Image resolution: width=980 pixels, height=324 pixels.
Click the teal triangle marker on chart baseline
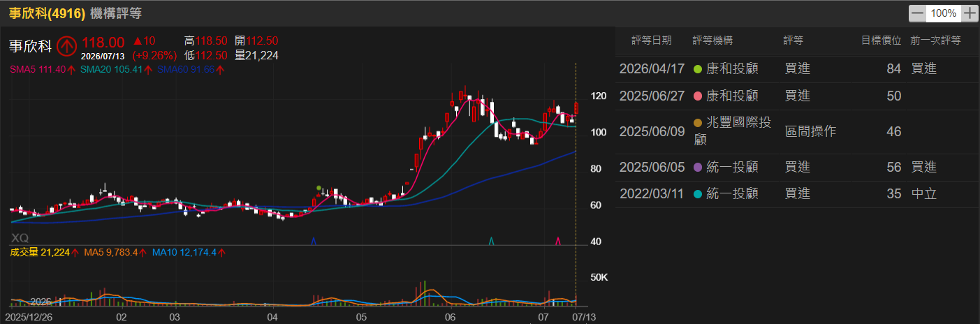(x=492, y=241)
